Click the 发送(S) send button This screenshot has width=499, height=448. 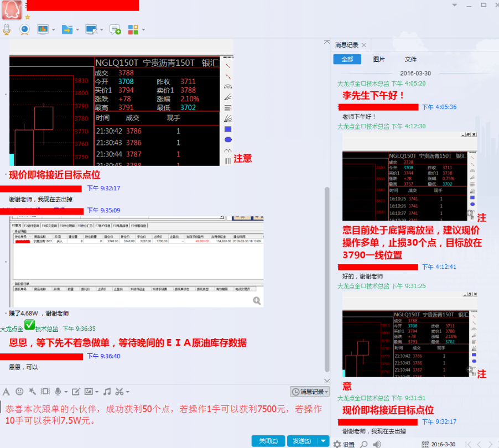click(302, 441)
